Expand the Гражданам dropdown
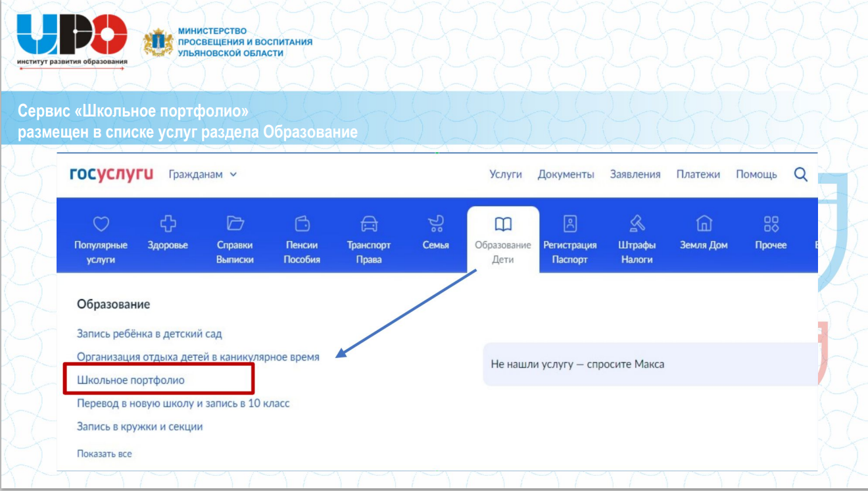This screenshot has height=491, width=868. pos(203,174)
